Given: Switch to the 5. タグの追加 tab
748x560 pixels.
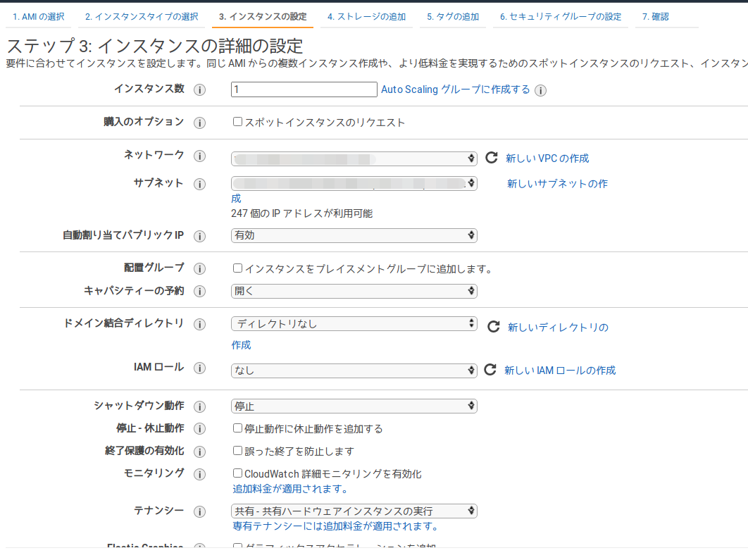Looking at the screenshot, I should tap(453, 15).
